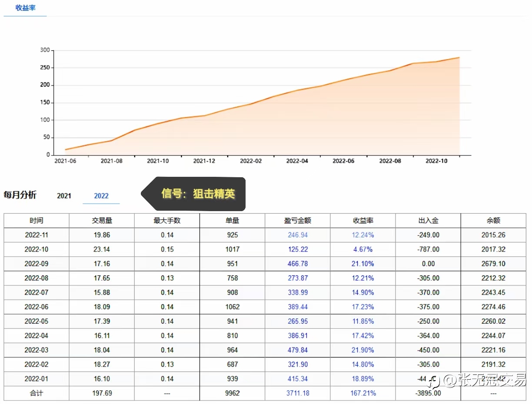Click return rate 4.67% cell
Screen dimensions: 532x404
[x=363, y=249]
